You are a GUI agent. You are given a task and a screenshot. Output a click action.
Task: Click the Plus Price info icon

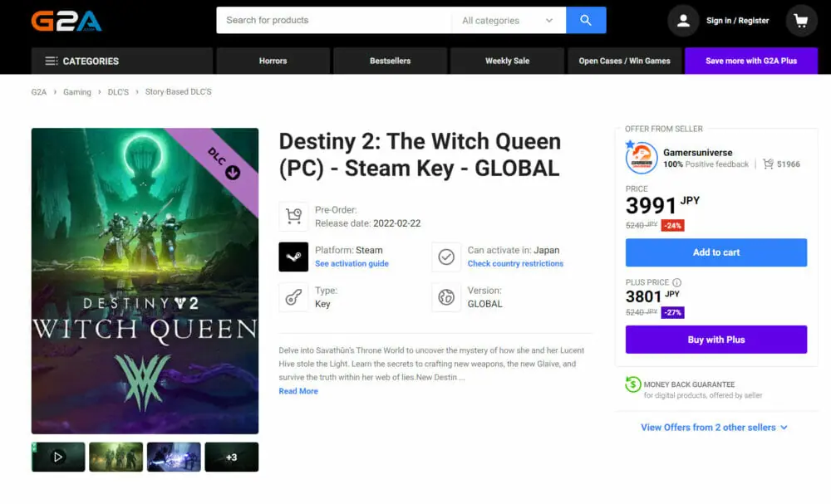pos(676,282)
